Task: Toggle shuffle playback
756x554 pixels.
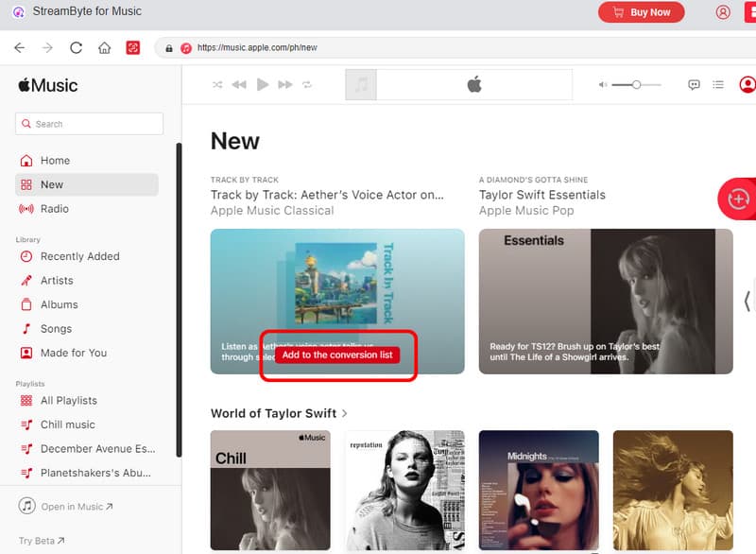Action: tap(217, 85)
